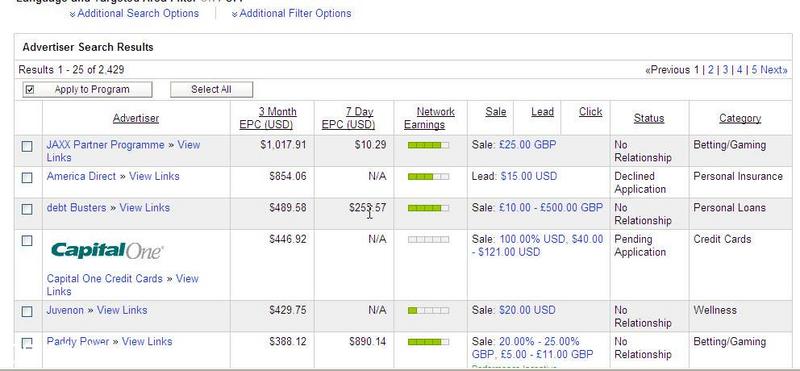This screenshot has width=800, height=371.
Task: Sort by Network Earnings column
Action: tap(429, 118)
